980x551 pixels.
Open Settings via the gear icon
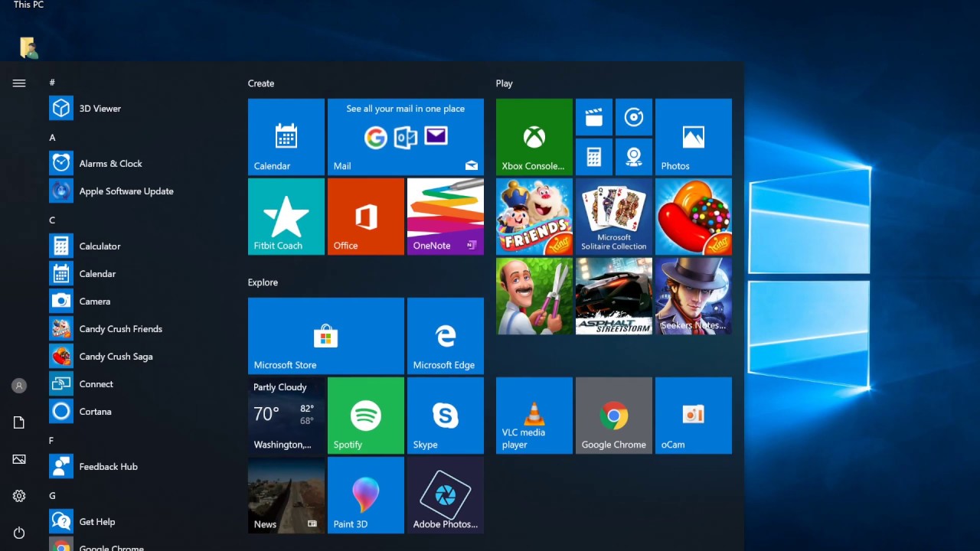tap(19, 496)
